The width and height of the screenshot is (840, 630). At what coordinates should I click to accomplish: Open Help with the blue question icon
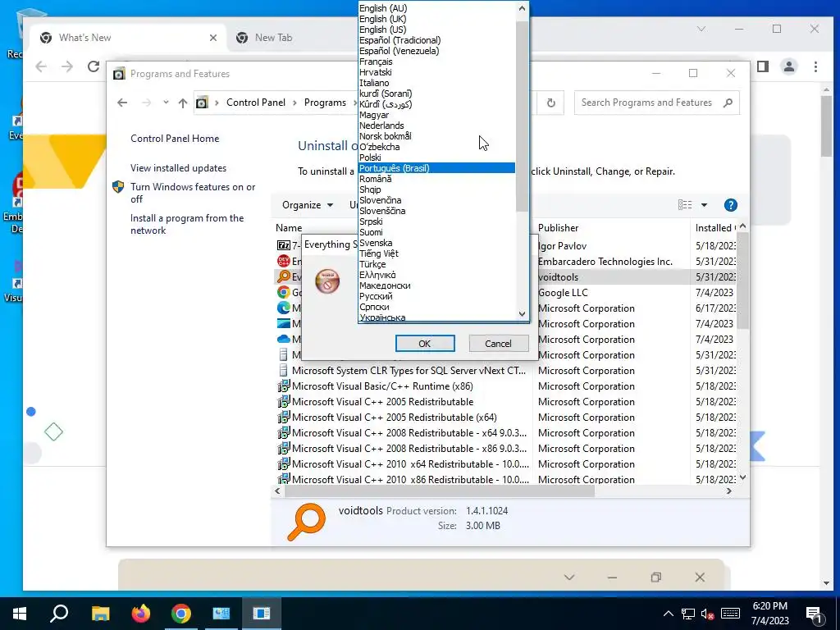click(730, 204)
